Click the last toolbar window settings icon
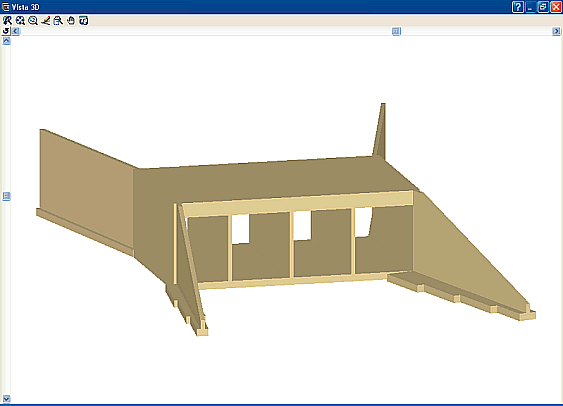Image resolution: width=563 pixels, height=406 pixels. pos(84,21)
